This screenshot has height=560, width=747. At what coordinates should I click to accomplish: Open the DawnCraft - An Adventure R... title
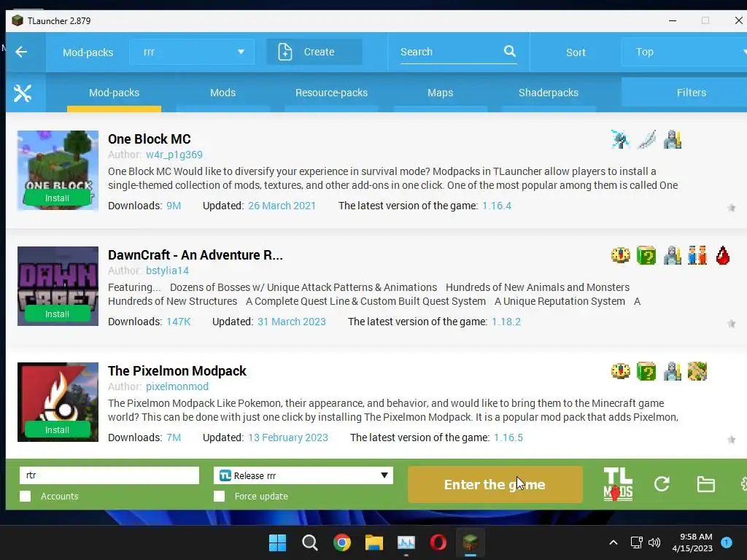point(196,255)
